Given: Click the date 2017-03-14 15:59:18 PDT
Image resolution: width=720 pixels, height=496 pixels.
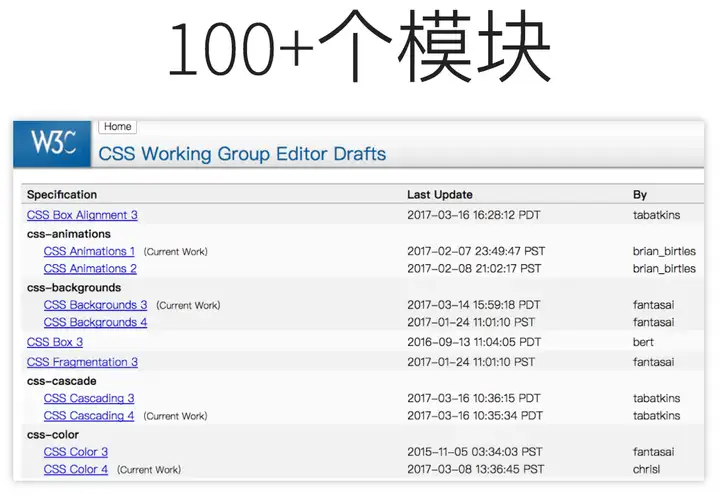Looking at the screenshot, I should [x=474, y=305].
